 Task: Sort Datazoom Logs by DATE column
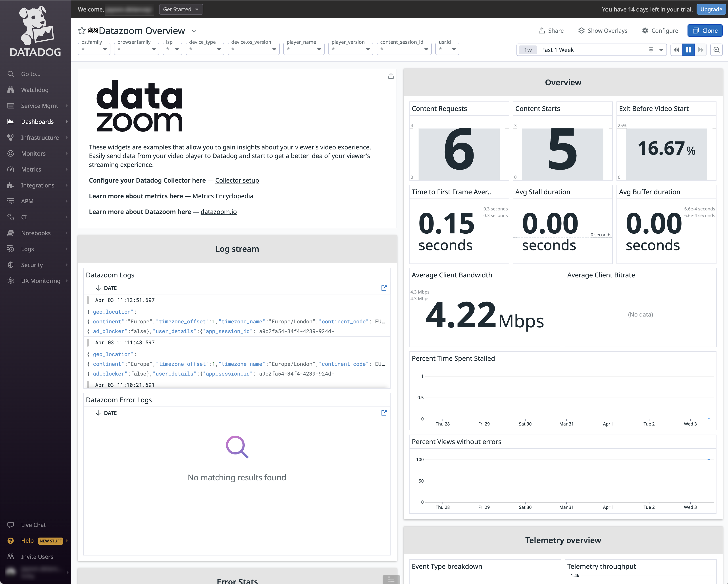[110, 288]
